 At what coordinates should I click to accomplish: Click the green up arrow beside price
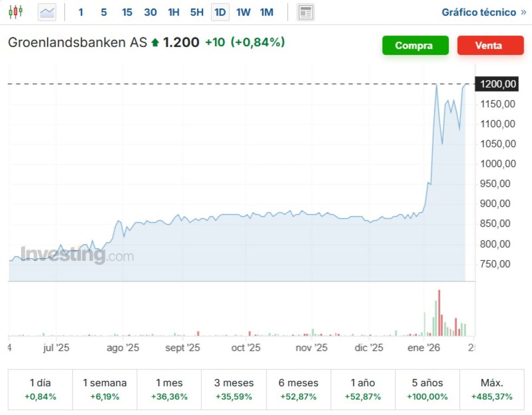click(155, 43)
